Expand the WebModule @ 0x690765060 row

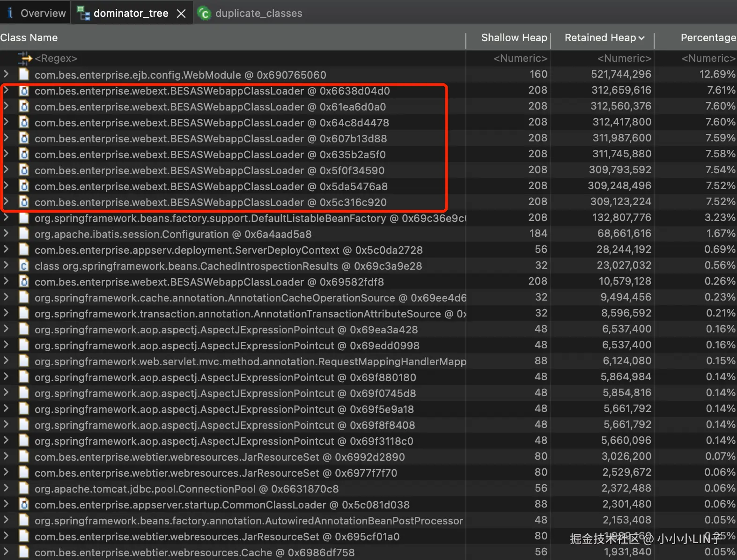pos(6,74)
